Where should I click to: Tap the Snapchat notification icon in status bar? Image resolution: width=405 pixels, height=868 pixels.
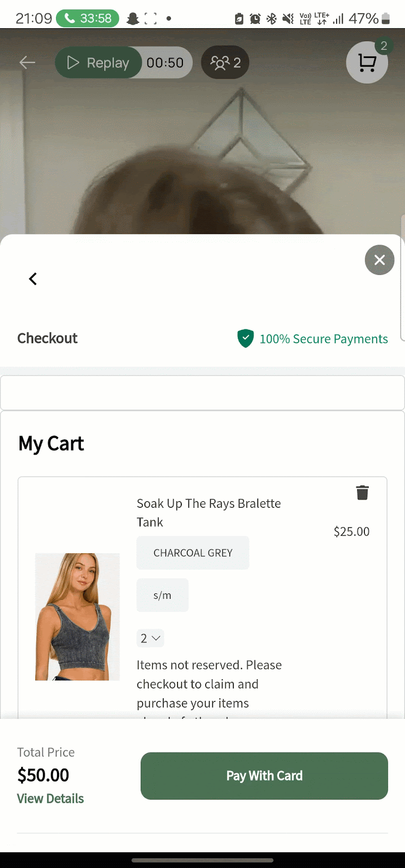click(132, 18)
